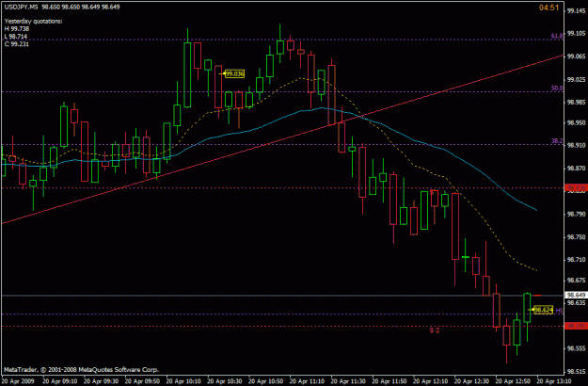Click the 98.710 price axis label
The image size is (588, 386).
tap(577, 260)
